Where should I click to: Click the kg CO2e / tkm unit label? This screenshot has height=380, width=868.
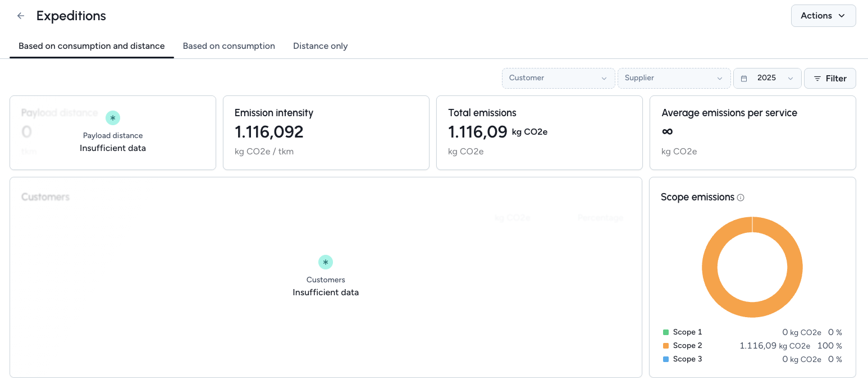click(x=264, y=152)
